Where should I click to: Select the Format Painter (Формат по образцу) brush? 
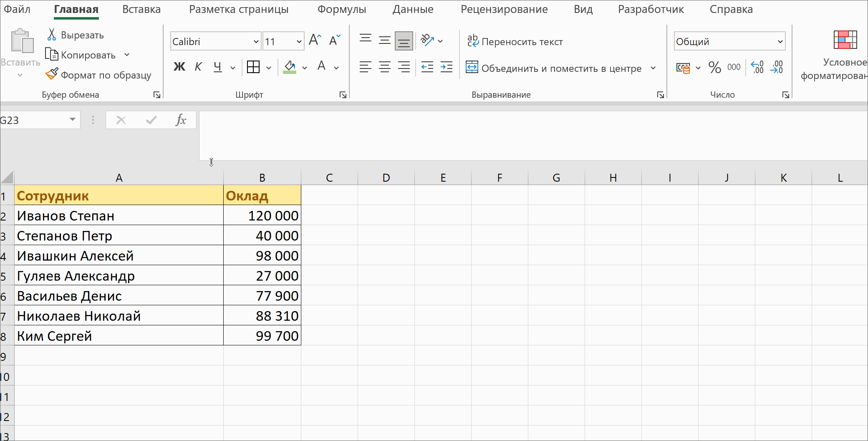52,74
